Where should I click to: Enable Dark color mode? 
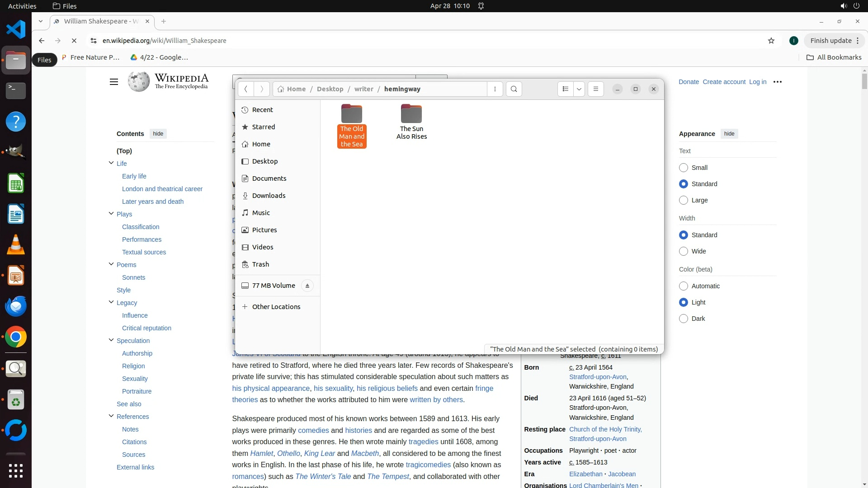684,319
